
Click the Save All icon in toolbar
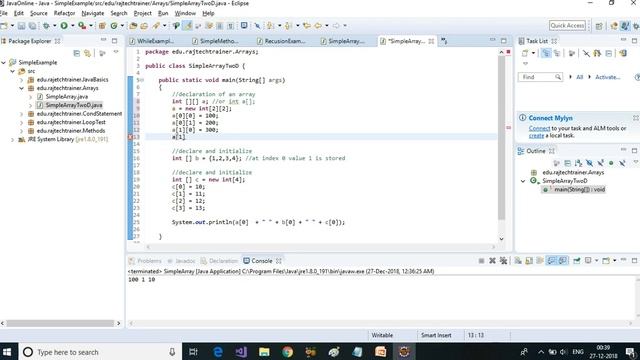(x=32, y=26)
